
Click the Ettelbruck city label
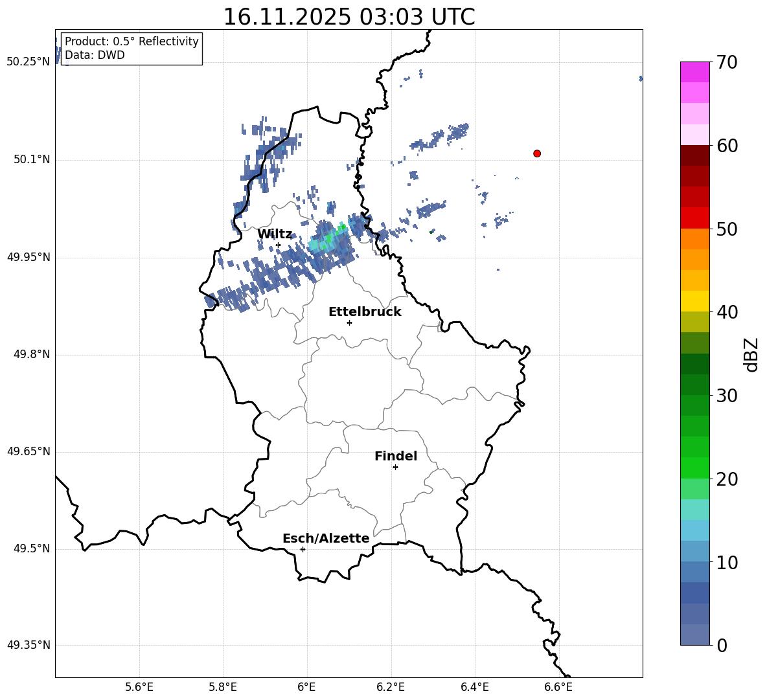click(365, 312)
